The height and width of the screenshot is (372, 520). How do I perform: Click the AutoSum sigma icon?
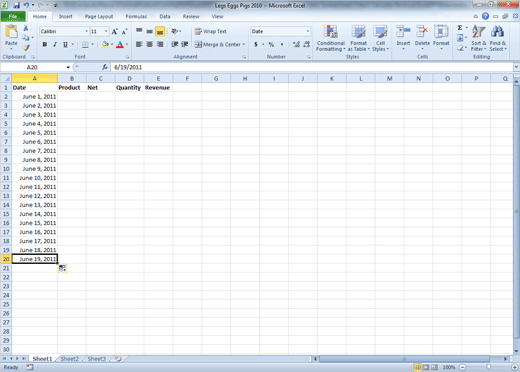(x=460, y=28)
